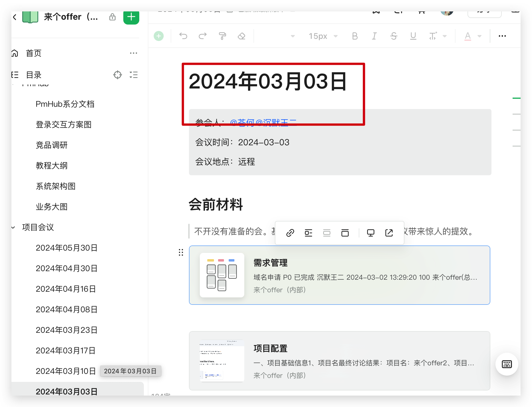Toggle italic formatting

click(x=374, y=36)
